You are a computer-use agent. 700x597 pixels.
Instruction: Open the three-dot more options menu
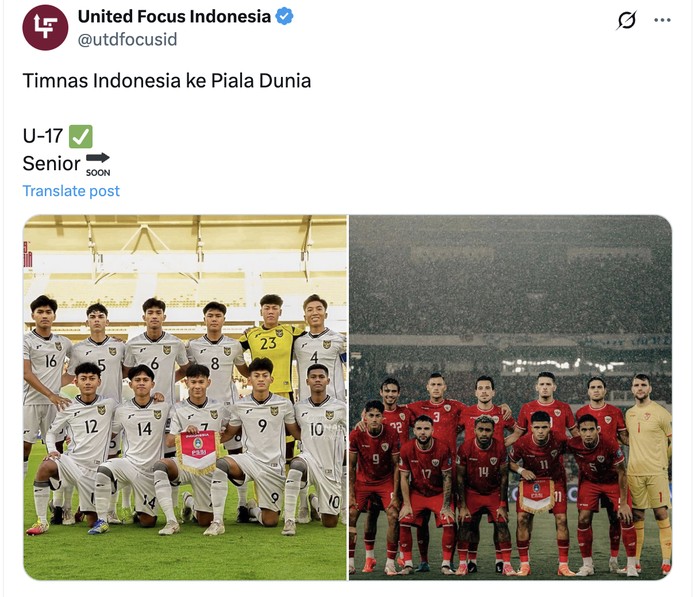tap(662, 20)
